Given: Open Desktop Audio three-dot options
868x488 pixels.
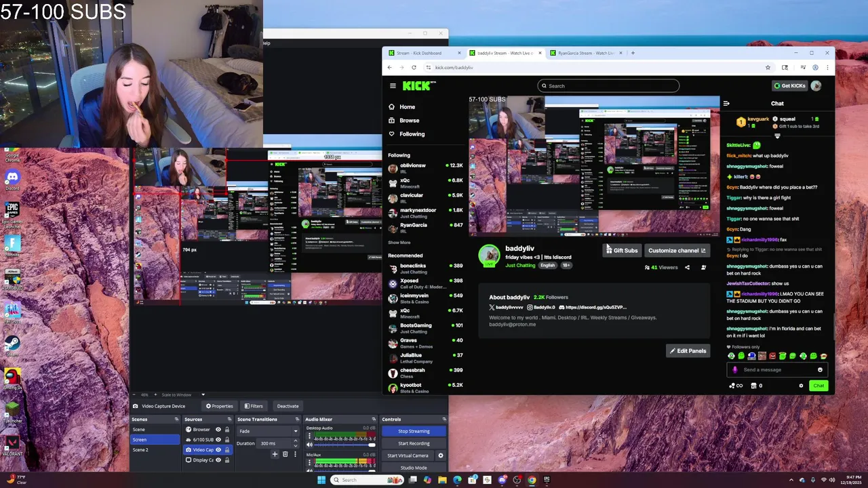Looking at the screenshot, I should point(310,436).
